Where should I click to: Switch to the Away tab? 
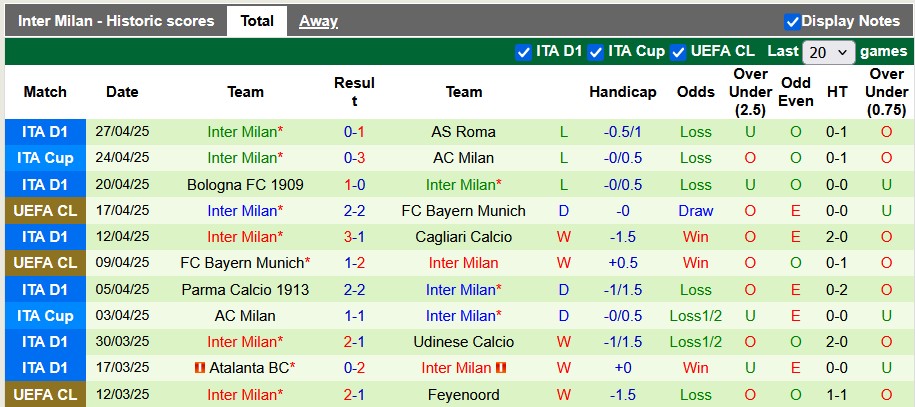click(318, 21)
